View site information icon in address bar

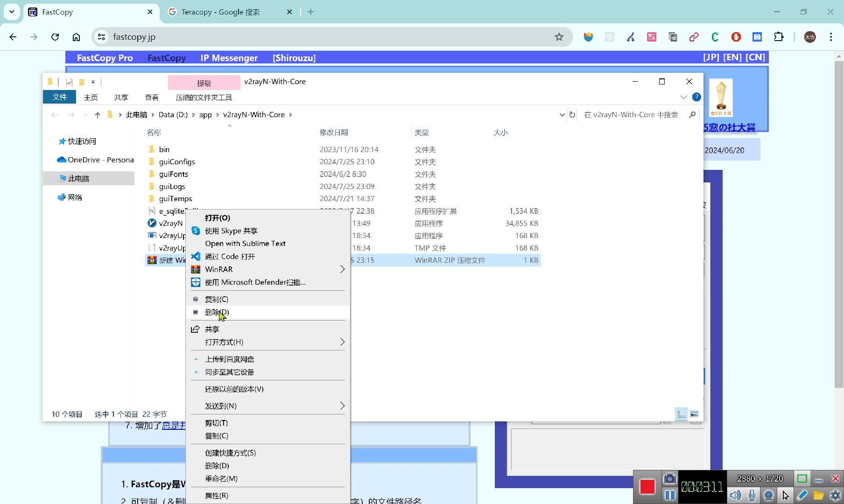(x=101, y=37)
